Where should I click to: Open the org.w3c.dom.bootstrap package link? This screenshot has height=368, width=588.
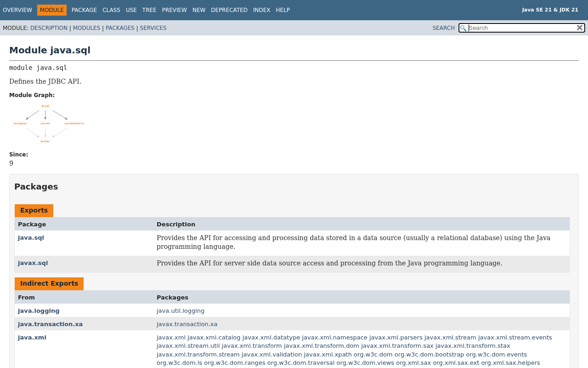429,355
